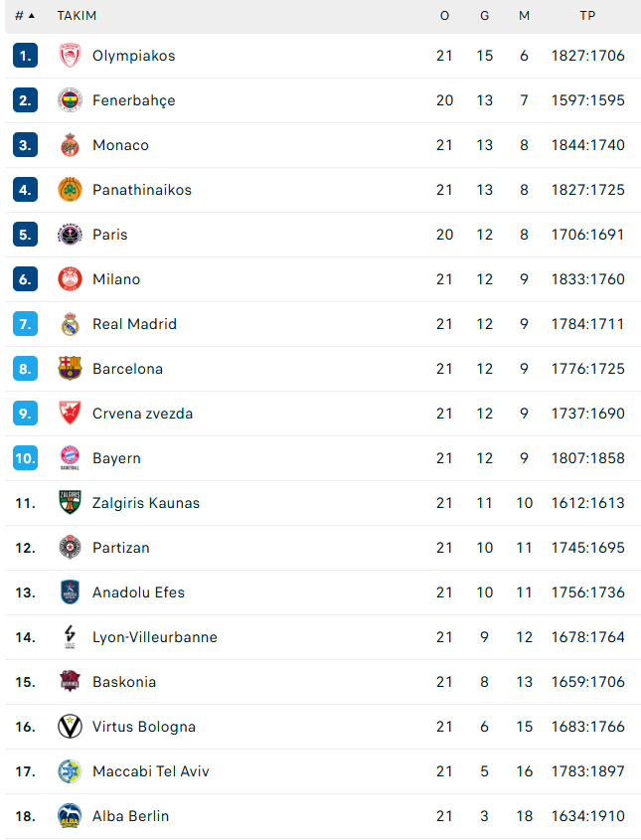Viewport: 641px width, 840px height.
Task: Sort standings by the TP column header
Action: click(587, 16)
